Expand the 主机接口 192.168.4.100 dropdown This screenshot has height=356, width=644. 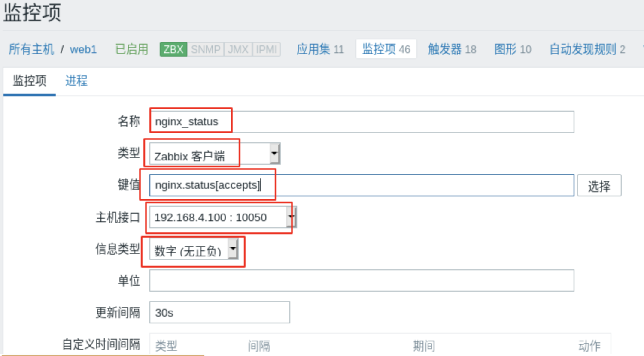222,217
